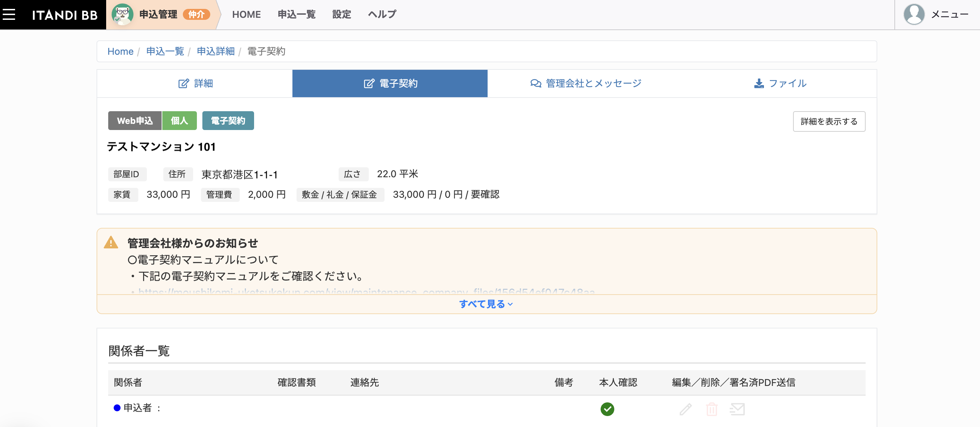Image resolution: width=980 pixels, height=427 pixels.
Task: Expand notice with すべて見る
Action: pyautogui.click(x=486, y=304)
